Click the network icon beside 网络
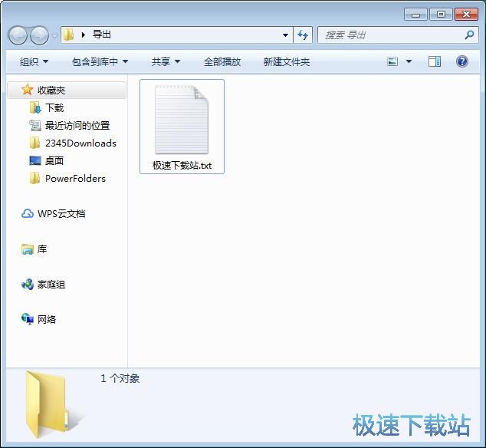486x448 pixels. click(x=28, y=319)
